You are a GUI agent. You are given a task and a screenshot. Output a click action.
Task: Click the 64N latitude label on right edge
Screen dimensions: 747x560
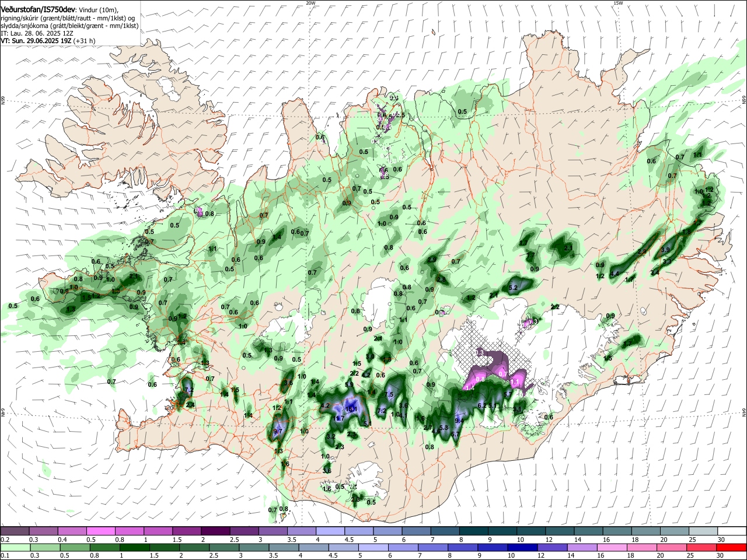click(744, 412)
